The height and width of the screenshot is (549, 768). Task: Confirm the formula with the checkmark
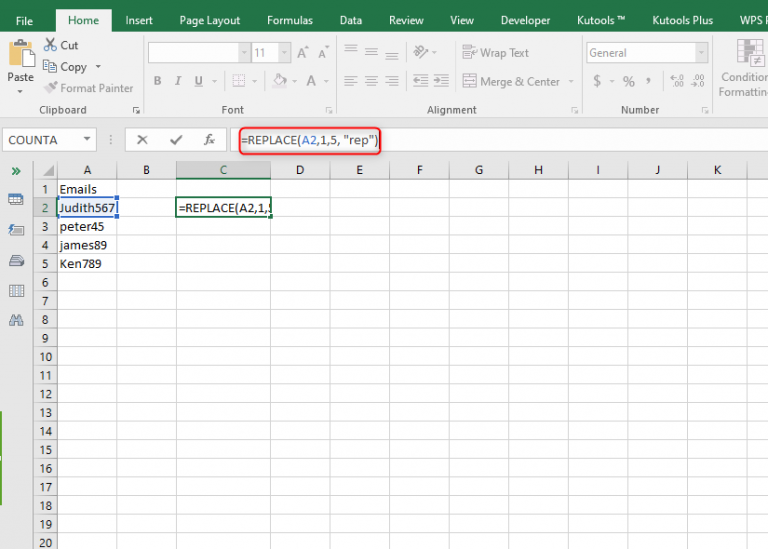pyautogui.click(x=176, y=140)
